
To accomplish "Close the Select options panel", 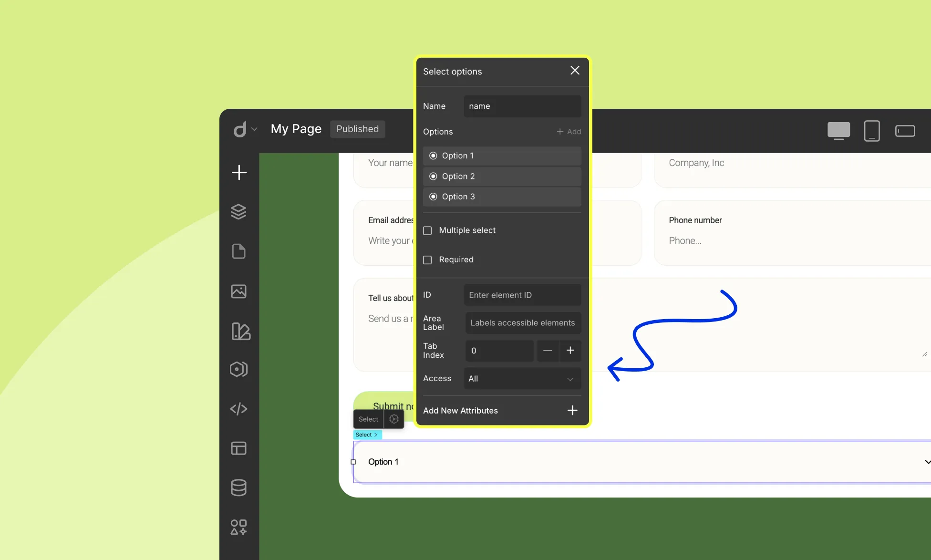I will pos(575,71).
